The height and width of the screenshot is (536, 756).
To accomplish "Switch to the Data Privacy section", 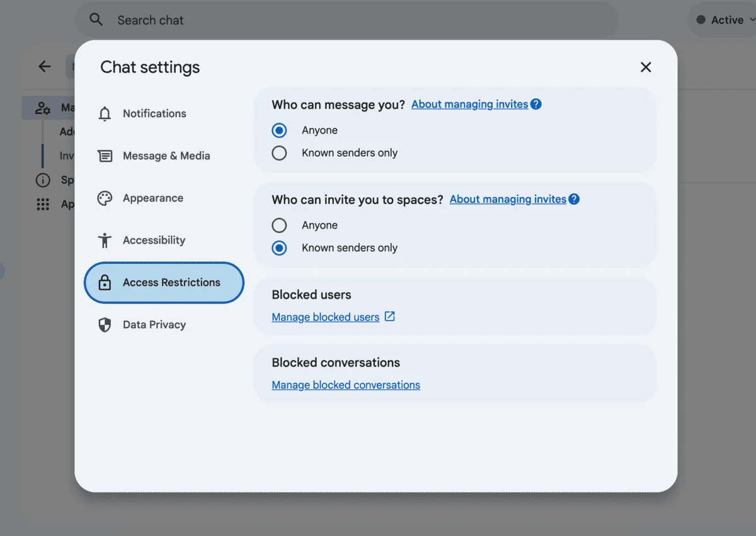I will [x=154, y=324].
